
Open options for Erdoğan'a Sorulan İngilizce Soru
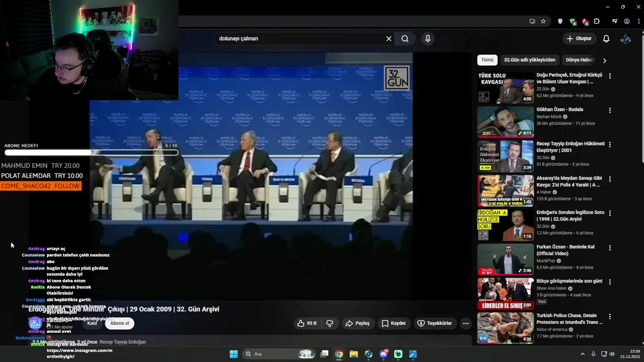click(610, 213)
